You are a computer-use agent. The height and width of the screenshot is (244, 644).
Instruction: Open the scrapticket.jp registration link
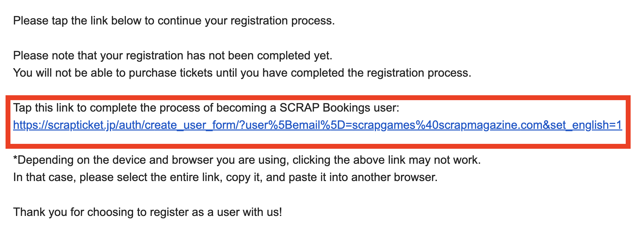click(317, 125)
